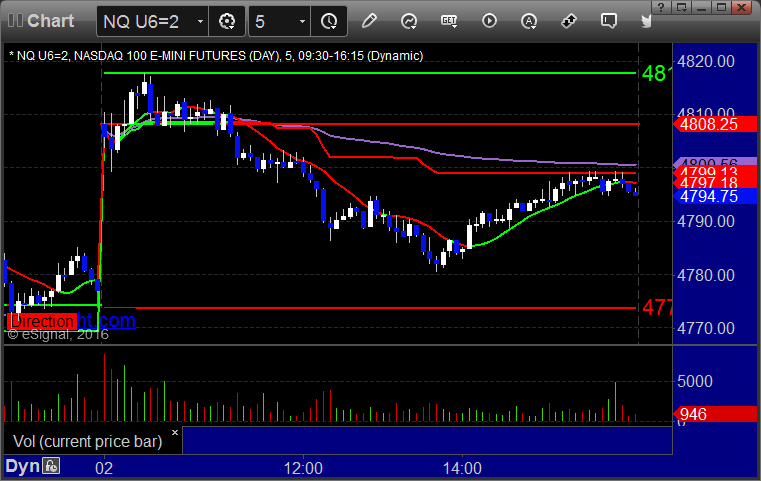Click the 4780.00 price axis label
Viewport: 761px width, 481px height.
[706, 275]
